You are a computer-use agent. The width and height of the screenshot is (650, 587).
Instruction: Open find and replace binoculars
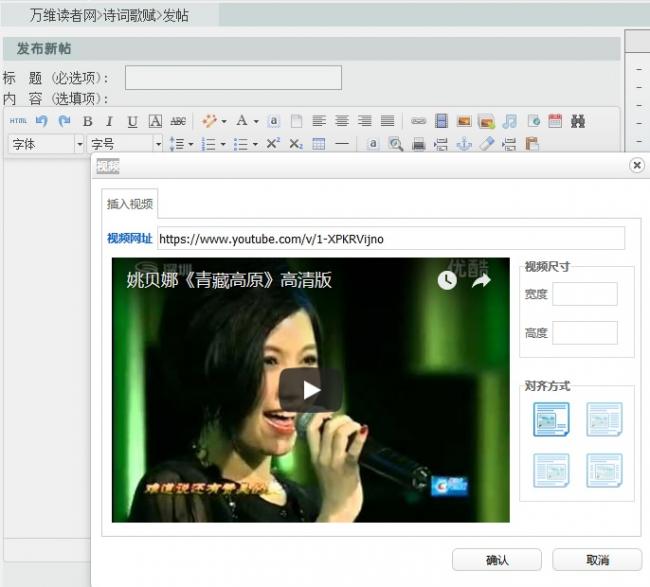[578, 121]
